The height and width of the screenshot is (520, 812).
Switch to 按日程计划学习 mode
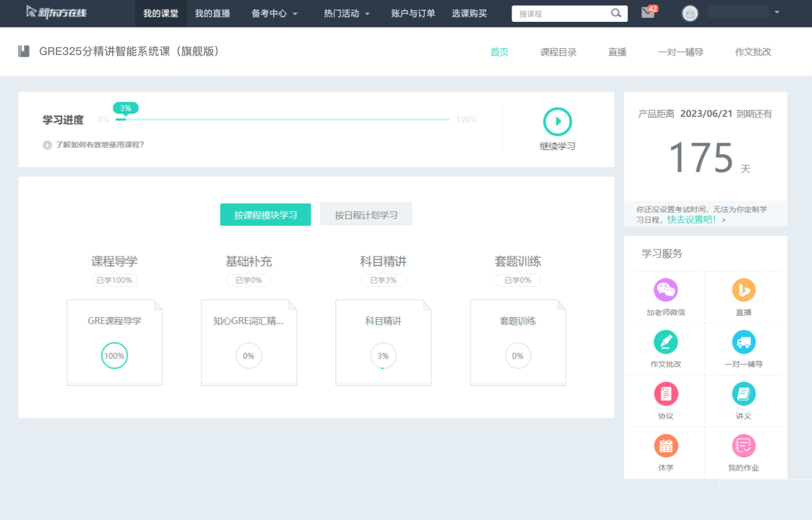coord(366,215)
